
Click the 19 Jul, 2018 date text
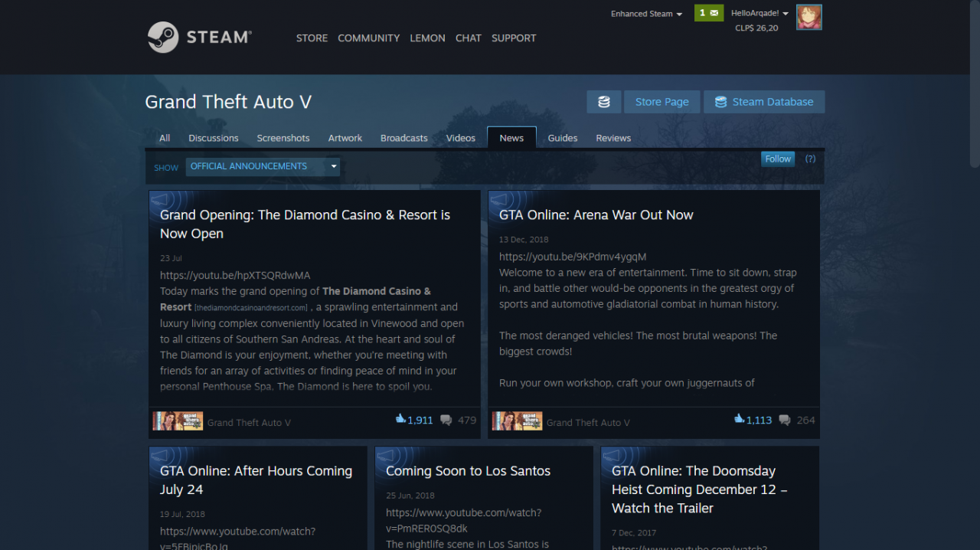(182, 514)
